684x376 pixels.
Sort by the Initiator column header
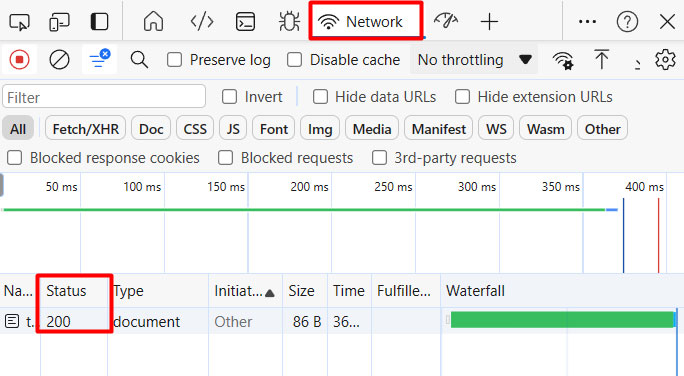click(x=245, y=291)
